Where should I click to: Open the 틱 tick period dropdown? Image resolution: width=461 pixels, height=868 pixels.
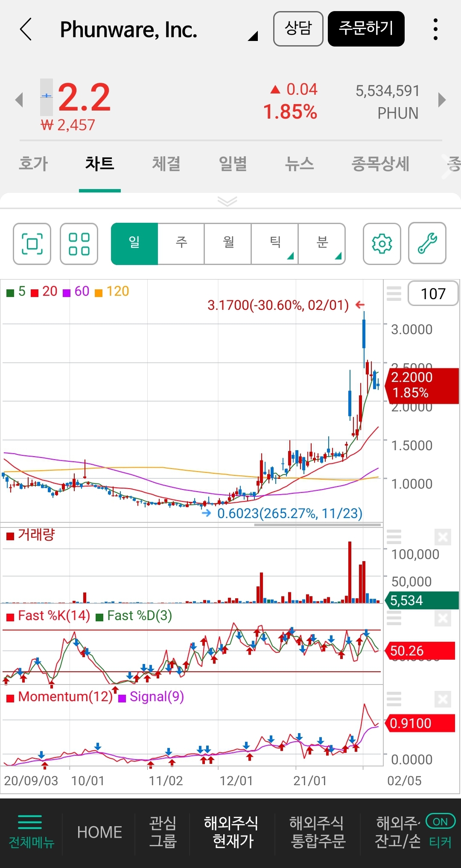click(x=275, y=244)
